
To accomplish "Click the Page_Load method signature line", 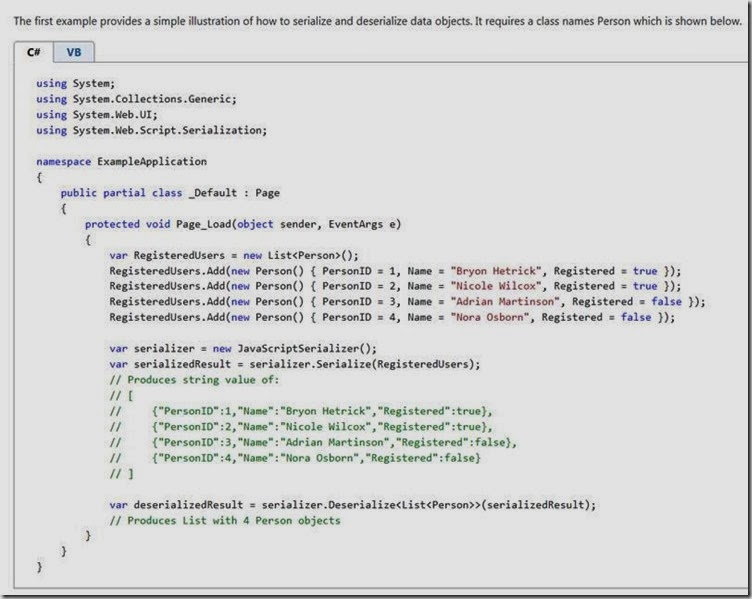I will tap(243, 224).
